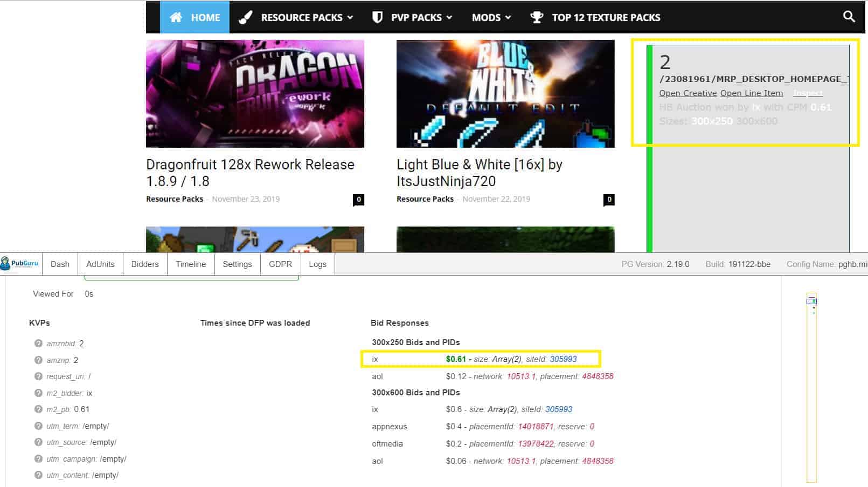Image resolution: width=868 pixels, height=487 pixels.
Task: Open the Logs tab
Action: (x=317, y=264)
